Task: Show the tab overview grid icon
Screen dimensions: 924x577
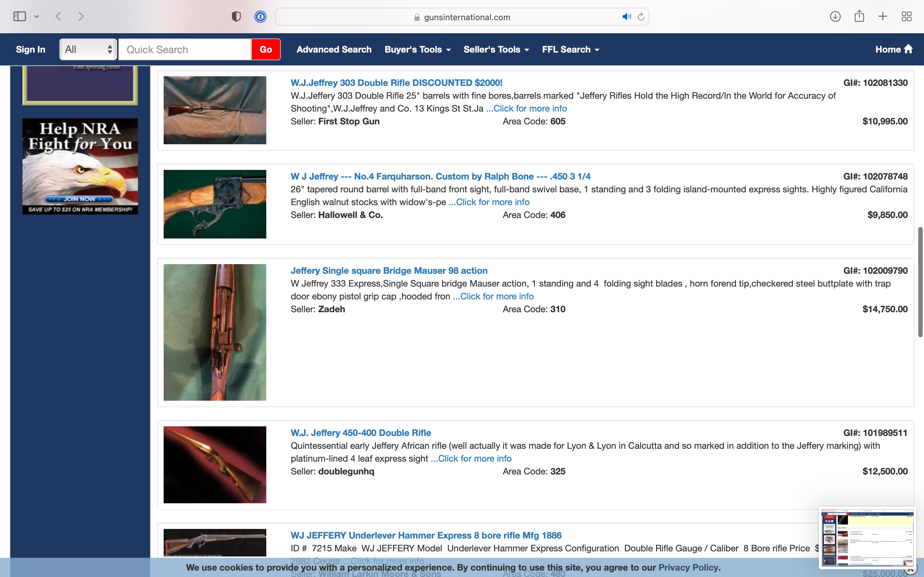Action: (x=906, y=16)
